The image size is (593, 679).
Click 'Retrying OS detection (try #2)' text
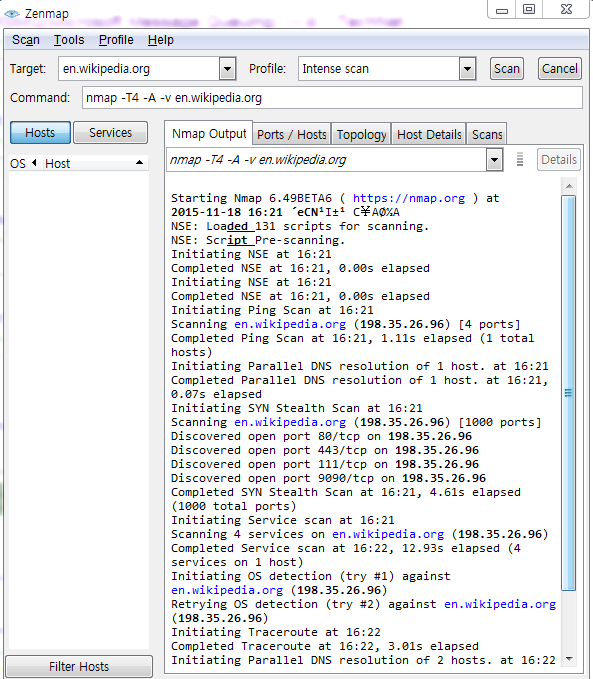pyautogui.click(x=275, y=604)
